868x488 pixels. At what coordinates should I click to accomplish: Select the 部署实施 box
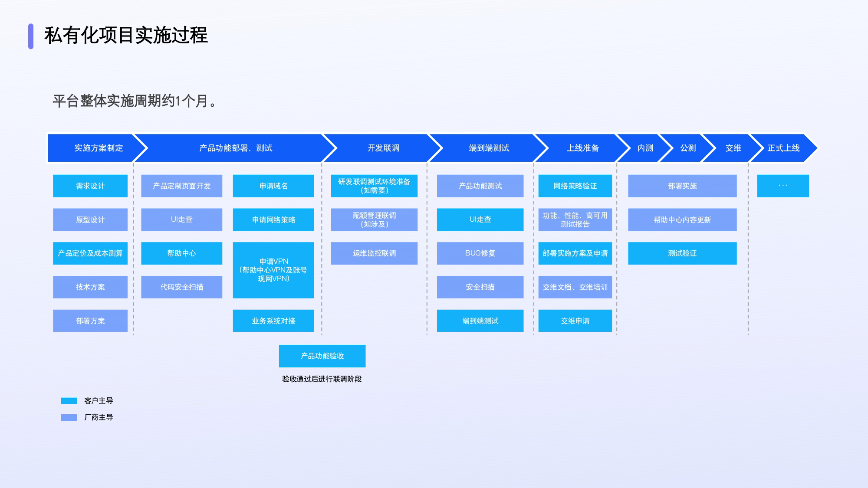pos(682,186)
